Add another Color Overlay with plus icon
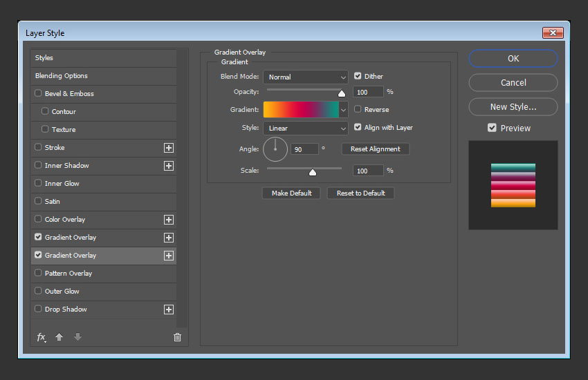588x380 pixels. coord(169,220)
